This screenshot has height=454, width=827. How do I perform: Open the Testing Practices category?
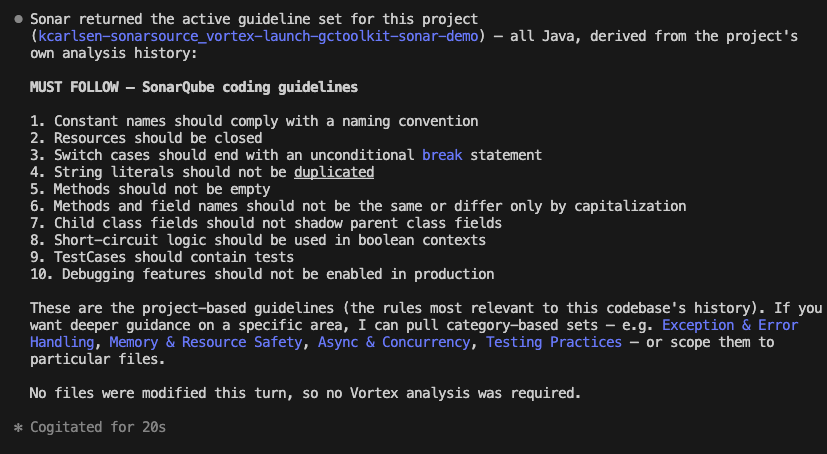click(554, 342)
